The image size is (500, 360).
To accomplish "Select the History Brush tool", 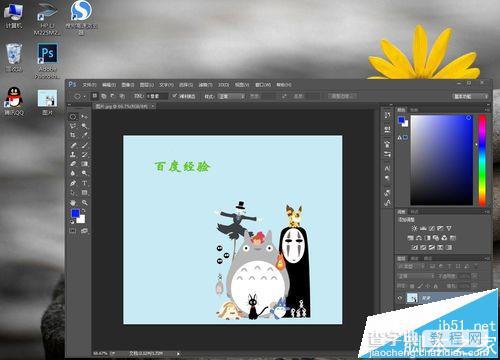I will click(x=85, y=154).
